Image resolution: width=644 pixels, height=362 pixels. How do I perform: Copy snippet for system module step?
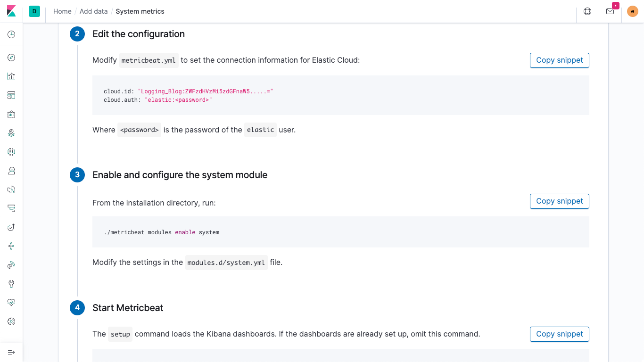click(x=560, y=201)
